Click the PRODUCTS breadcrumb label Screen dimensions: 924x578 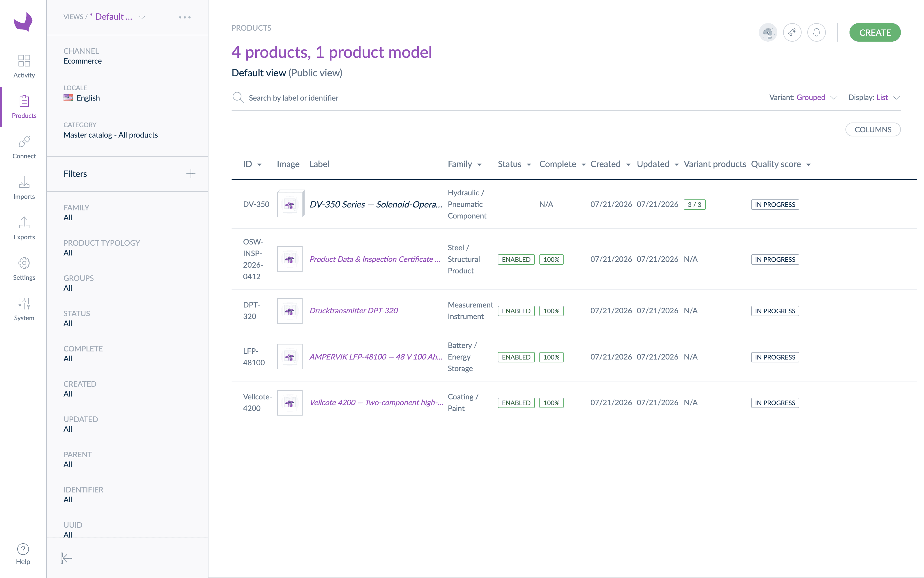(x=251, y=28)
